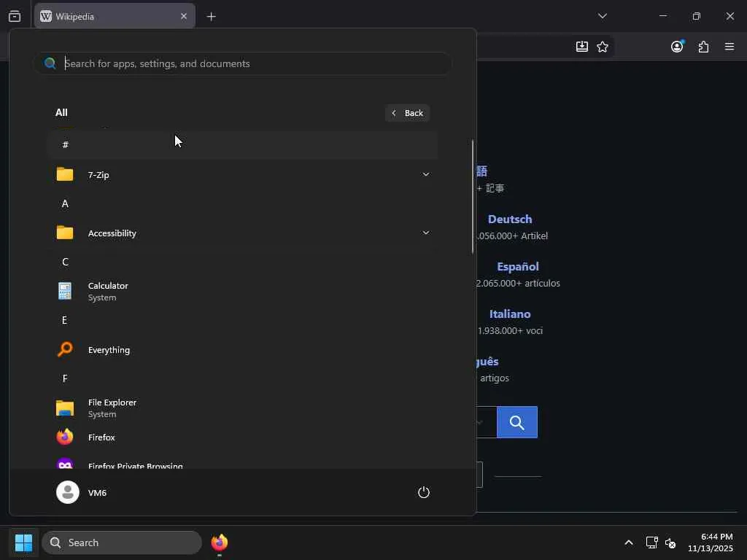Click the Windows Start button
Screen dimensions: 747x560
(x=23, y=542)
